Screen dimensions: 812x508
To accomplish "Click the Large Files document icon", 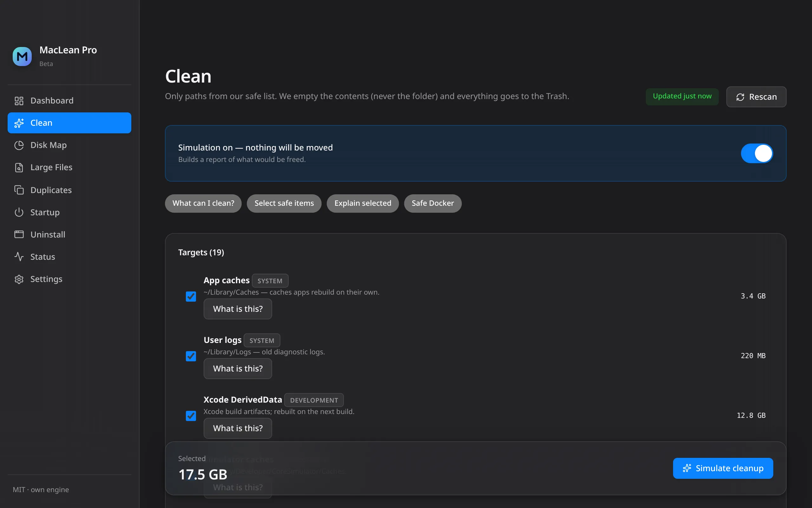I will pos(19,167).
